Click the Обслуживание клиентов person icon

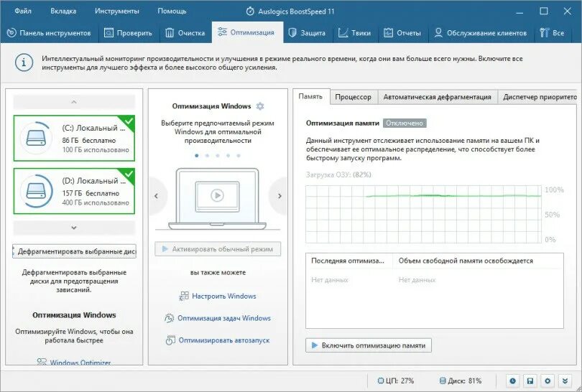pos(438,33)
